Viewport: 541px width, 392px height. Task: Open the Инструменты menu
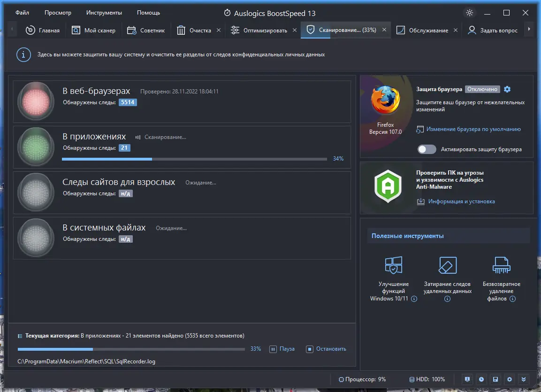(x=104, y=13)
